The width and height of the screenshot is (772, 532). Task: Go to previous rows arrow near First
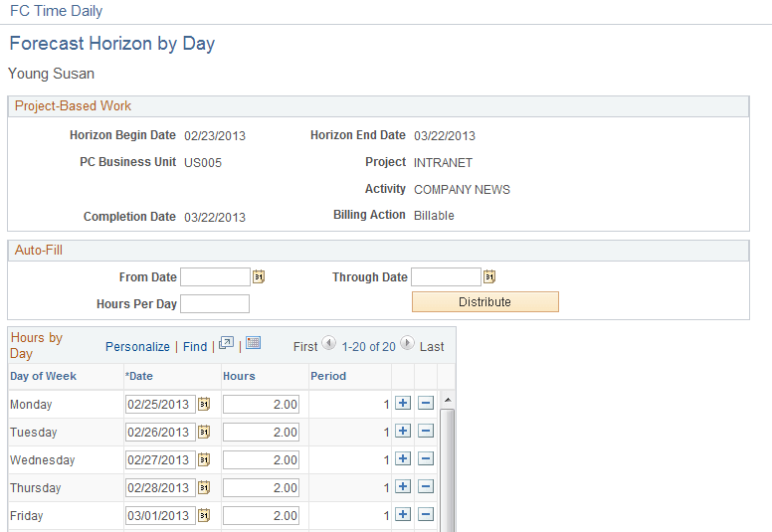tap(329, 342)
